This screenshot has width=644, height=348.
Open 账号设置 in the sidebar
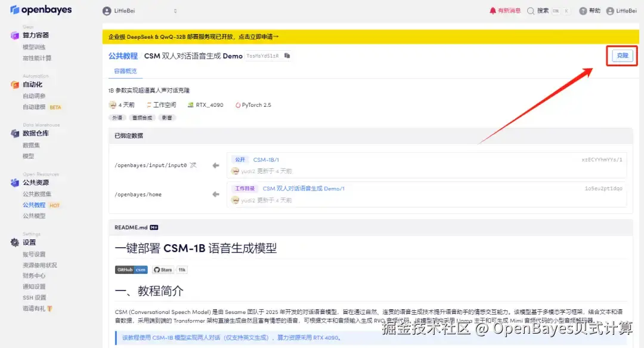click(x=34, y=254)
